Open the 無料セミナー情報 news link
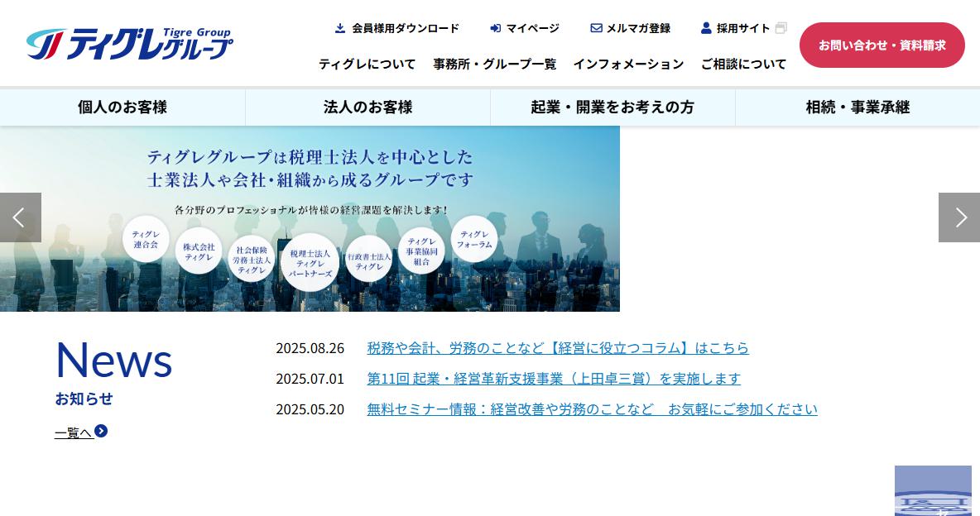The height and width of the screenshot is (516, 980). click(592, 409)
